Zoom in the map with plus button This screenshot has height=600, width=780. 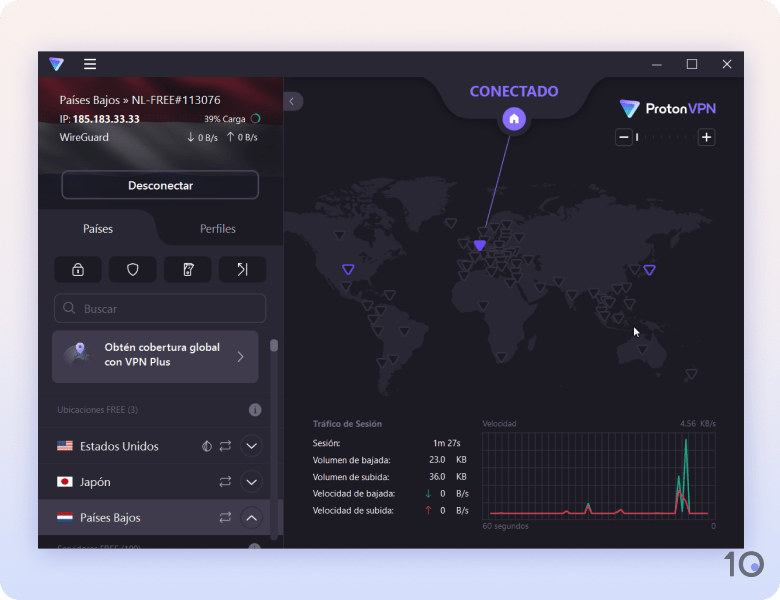[x=706, y=137]
